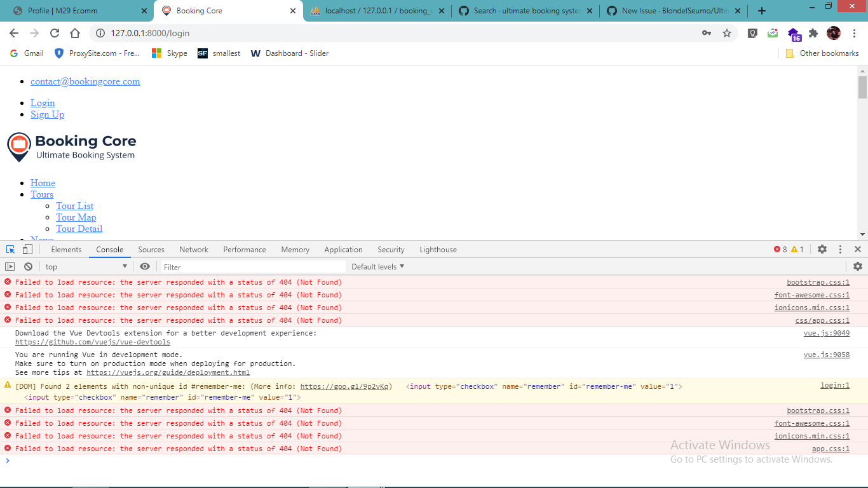Clear the console

pos(28,267)
